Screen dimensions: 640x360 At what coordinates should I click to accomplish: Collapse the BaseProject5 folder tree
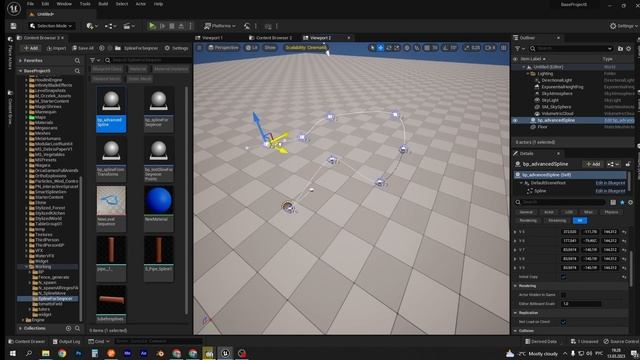[x=20, y=71]
